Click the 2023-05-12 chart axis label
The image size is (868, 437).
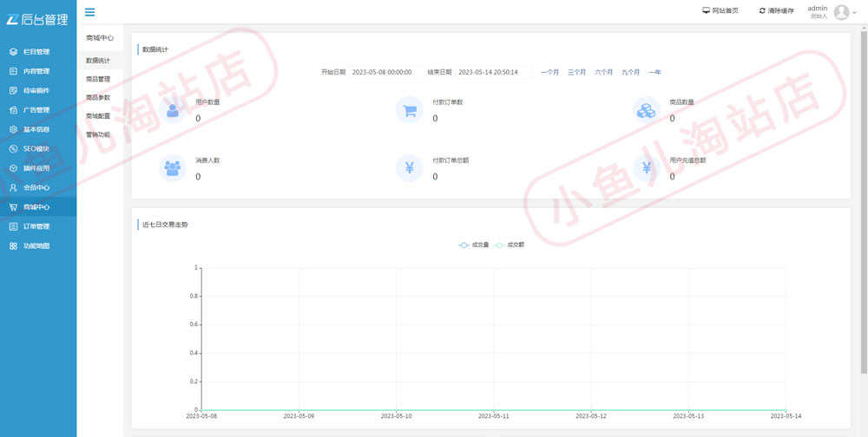pos(591,416)
